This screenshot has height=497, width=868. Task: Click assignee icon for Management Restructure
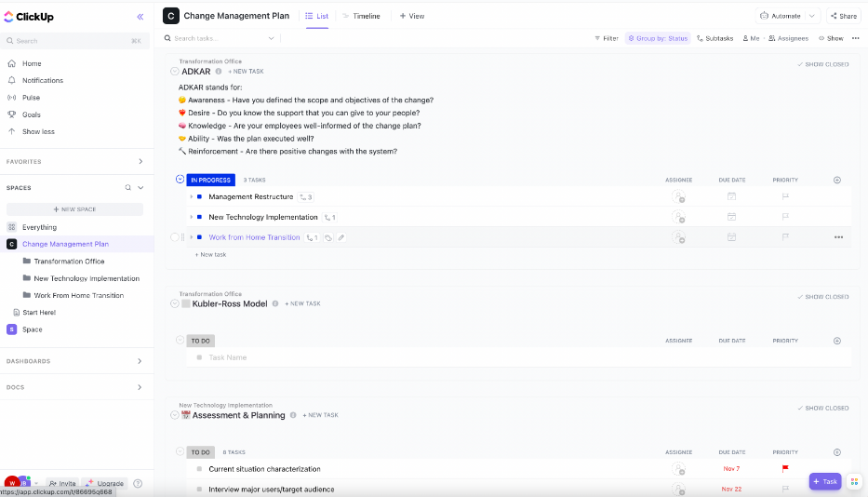pyautogui.click(x=678, y=197)
